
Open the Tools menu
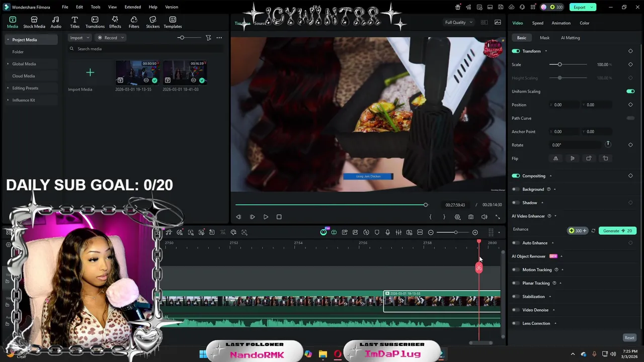point(96,7)
